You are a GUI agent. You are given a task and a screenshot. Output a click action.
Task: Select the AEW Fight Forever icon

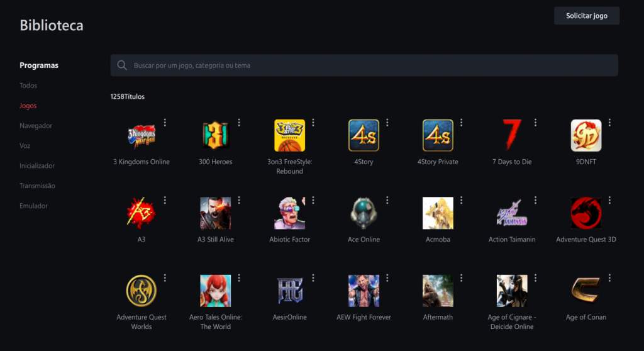(x=364, y=291)
